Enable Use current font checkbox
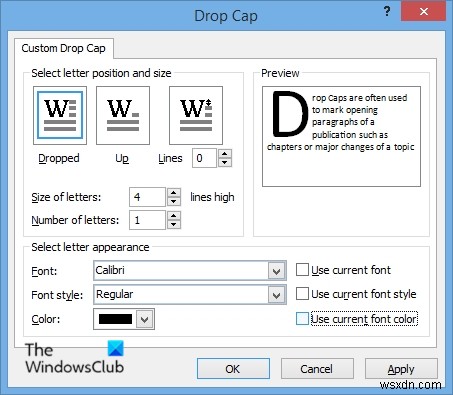The image size is (453, 395). tap(302, 270)
